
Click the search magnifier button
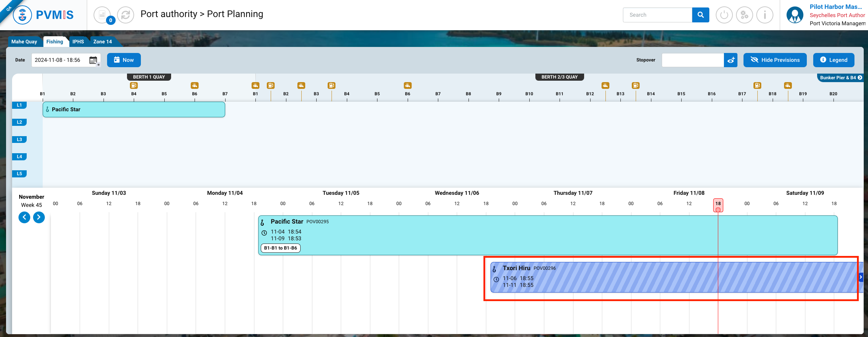700,15
